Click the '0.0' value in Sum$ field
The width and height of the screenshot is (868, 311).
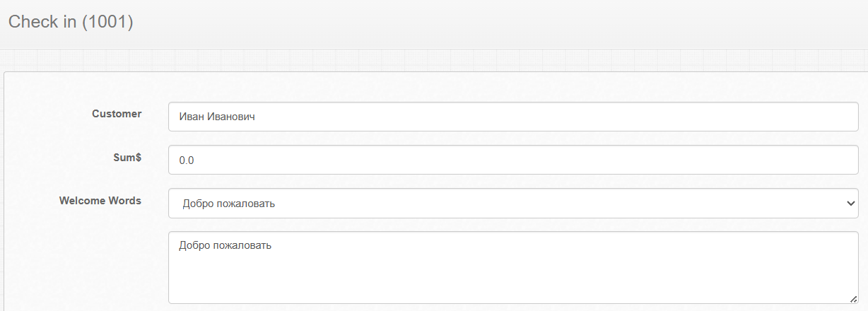coord(187,160)
